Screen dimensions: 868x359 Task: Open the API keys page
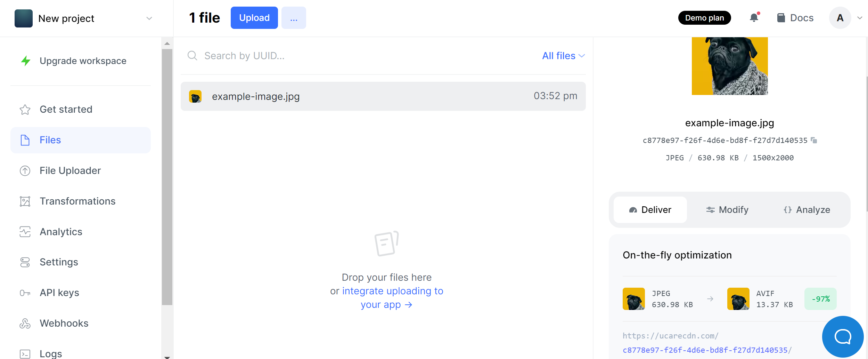tap(59, 293)
